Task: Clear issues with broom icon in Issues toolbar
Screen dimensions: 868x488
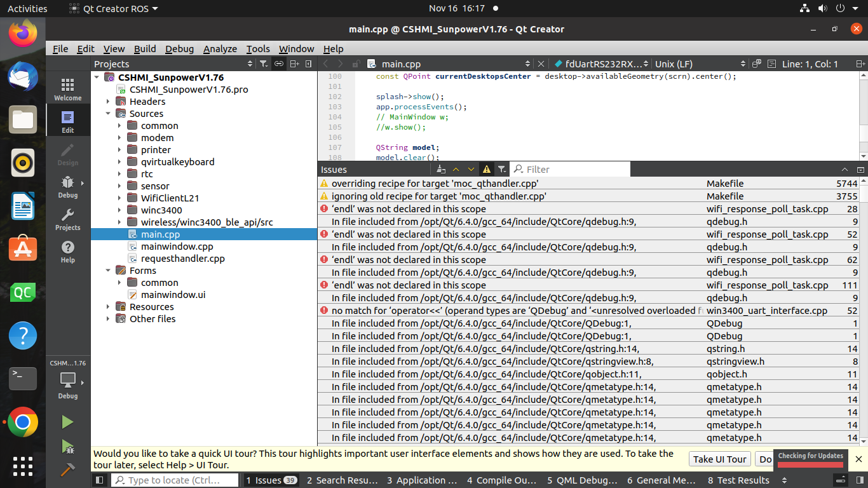Action: (x=440, y=169)
